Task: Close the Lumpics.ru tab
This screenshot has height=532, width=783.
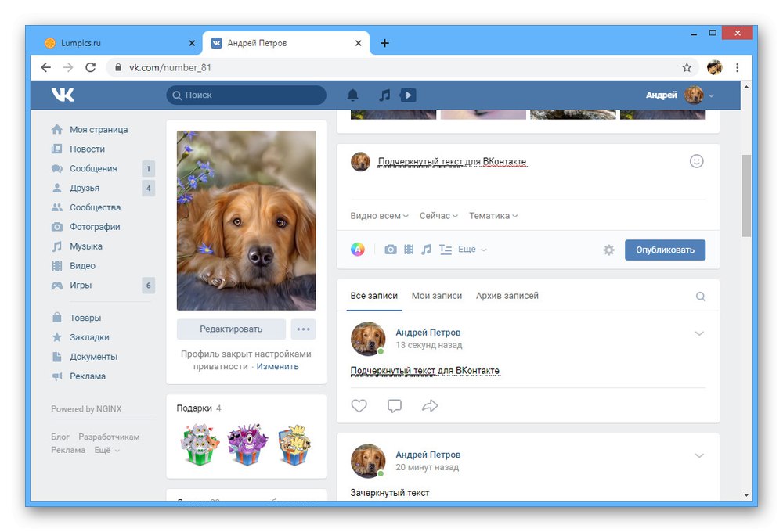Action: click(x=192, y=43)
